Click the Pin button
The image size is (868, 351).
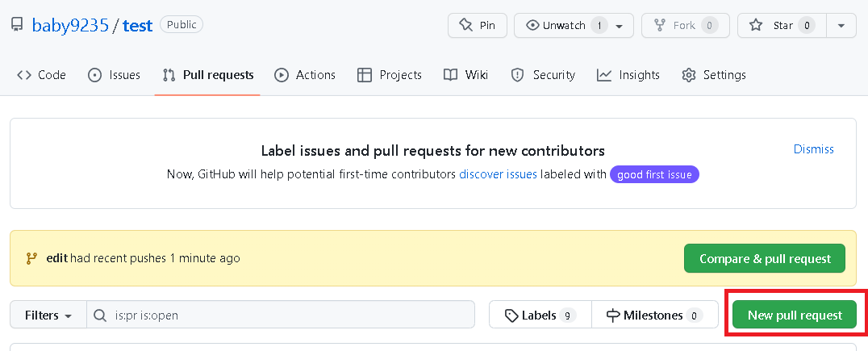pos(478,26)
